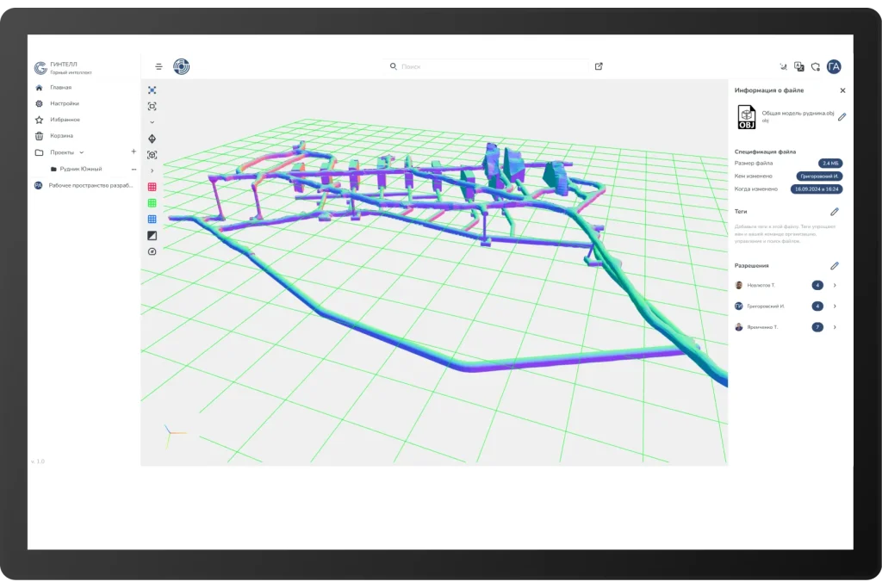
Task: Expand permissions for Григоровский И.
Action: tap(835, 306)
